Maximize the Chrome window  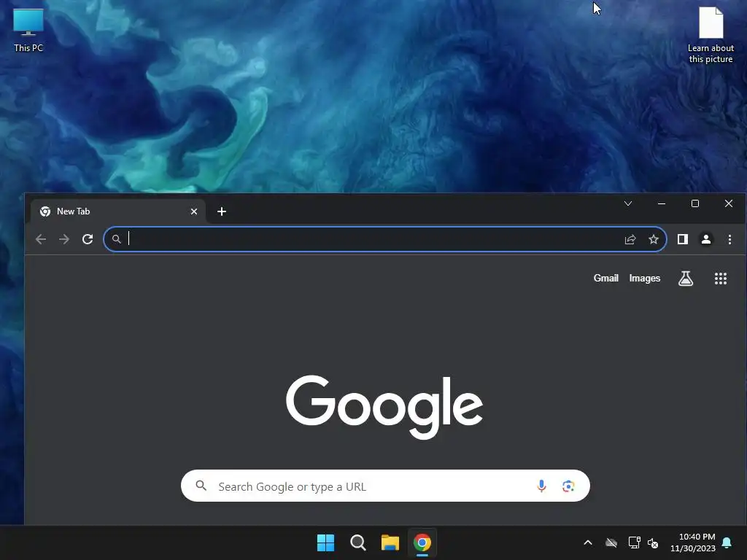pos(695,203)
